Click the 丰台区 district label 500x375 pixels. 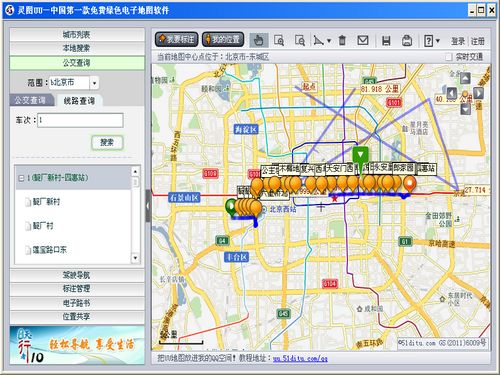(236, 257)
